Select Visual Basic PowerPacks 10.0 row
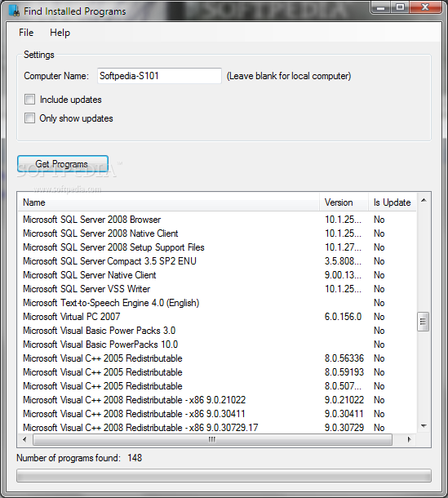448x498 pixels. click(x=217, y=345)
